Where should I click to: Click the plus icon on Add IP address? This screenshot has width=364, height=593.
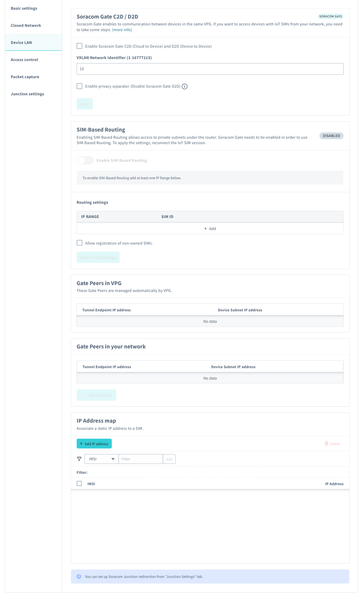point(82,443)
